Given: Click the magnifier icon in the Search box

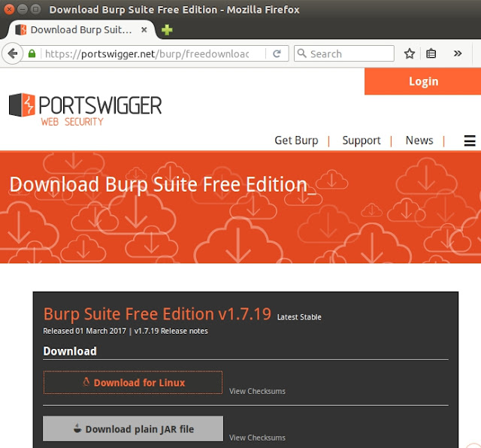Looking at the screenshot, I should (302, 53).
